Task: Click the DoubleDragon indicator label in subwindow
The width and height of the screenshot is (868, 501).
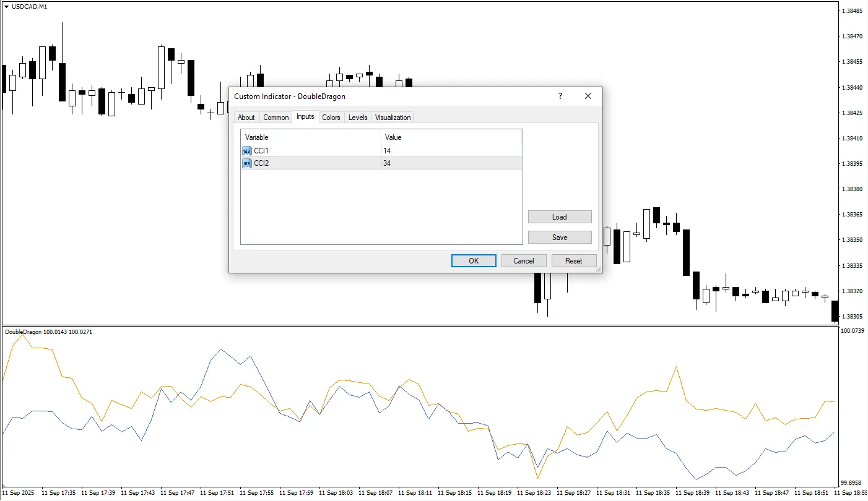Action: point(24,332)
